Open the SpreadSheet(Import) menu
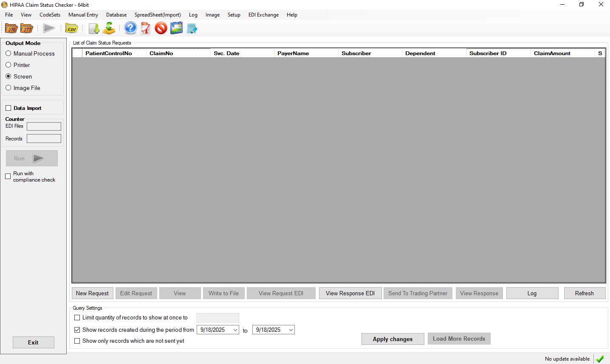The image size is (610, 364). point(158,14)
